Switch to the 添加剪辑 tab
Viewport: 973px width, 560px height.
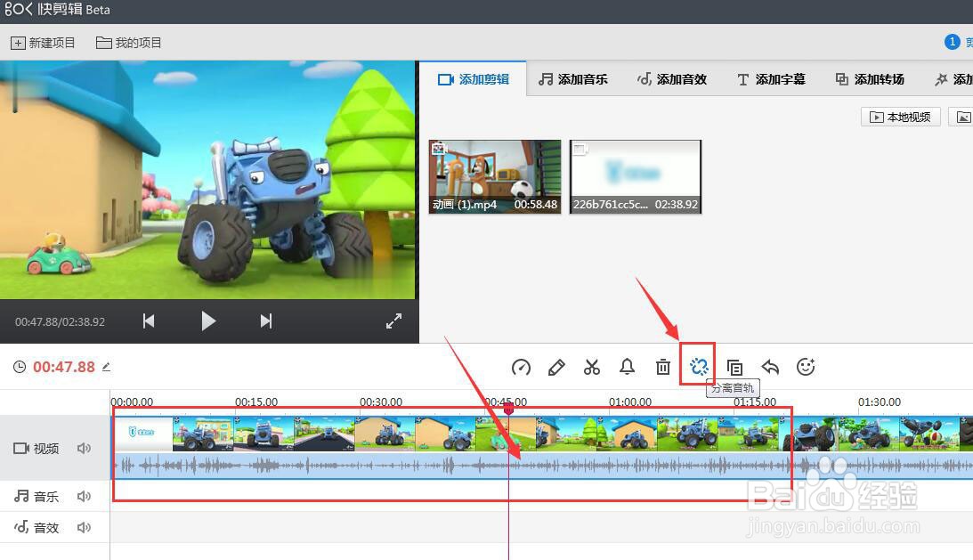pos(474,79)
